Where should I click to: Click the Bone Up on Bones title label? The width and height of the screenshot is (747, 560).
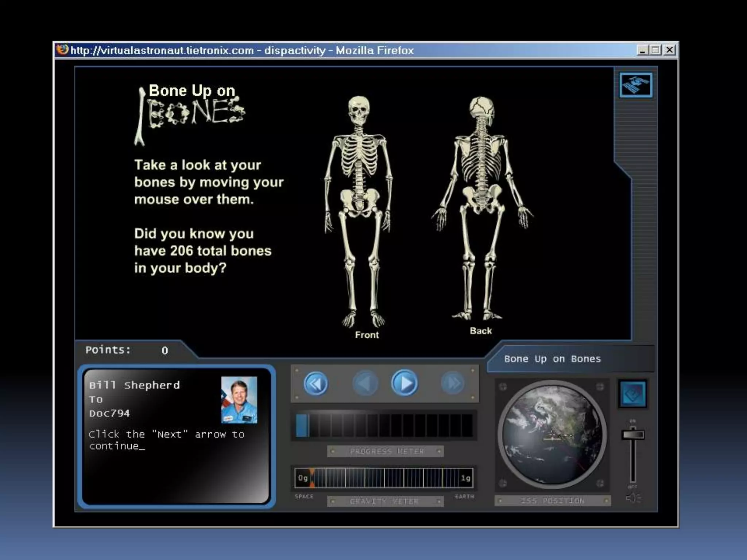(x=552, y=359)
